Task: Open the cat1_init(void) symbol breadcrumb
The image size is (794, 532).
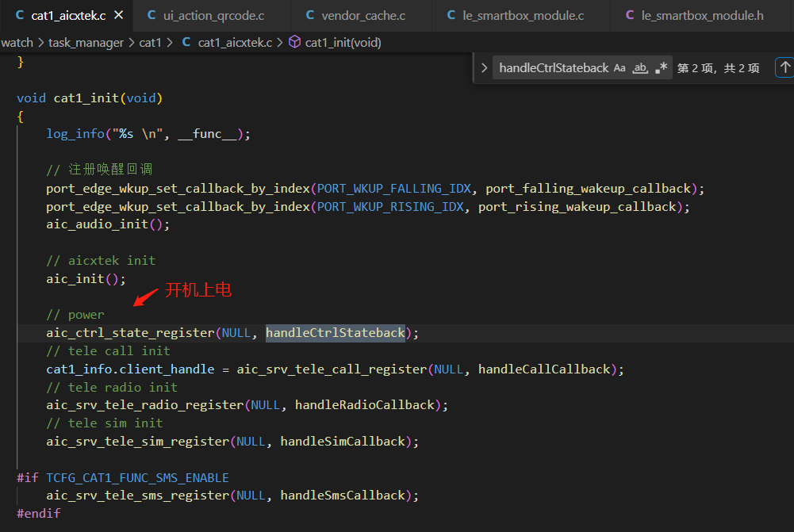Action: (x=343, y=43)
